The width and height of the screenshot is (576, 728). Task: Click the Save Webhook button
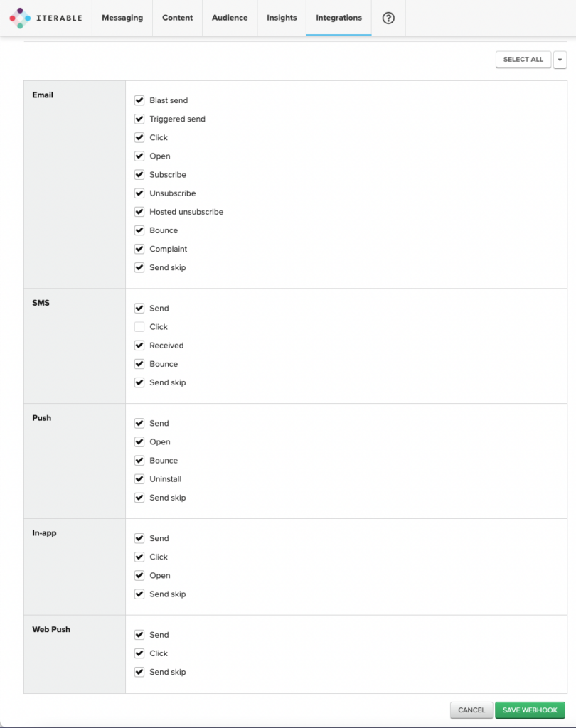tap(530, 710)
